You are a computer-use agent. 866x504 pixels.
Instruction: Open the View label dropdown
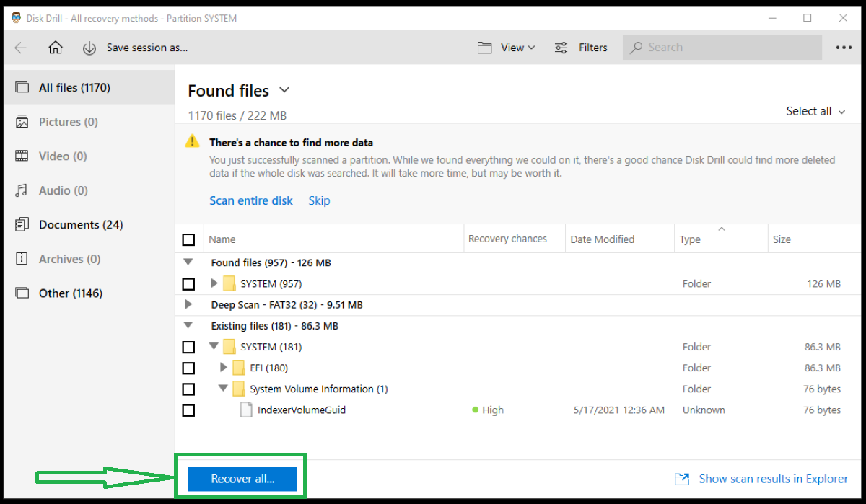pos(518,48)
